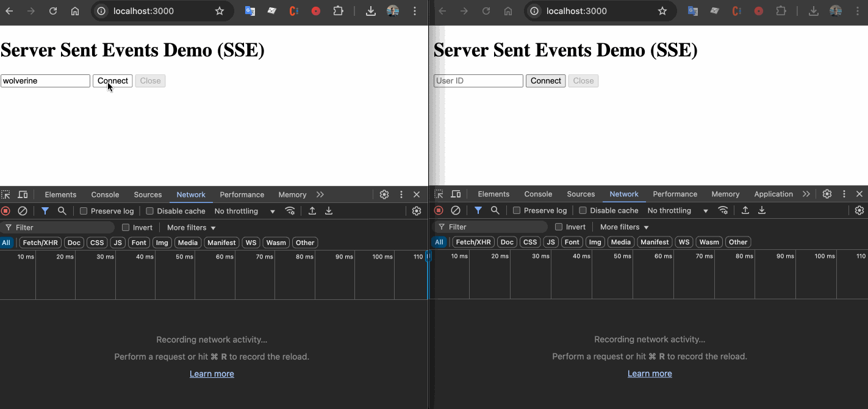Select the Img filter in right DevTools
868x409 pixels.
click(595, 242)
